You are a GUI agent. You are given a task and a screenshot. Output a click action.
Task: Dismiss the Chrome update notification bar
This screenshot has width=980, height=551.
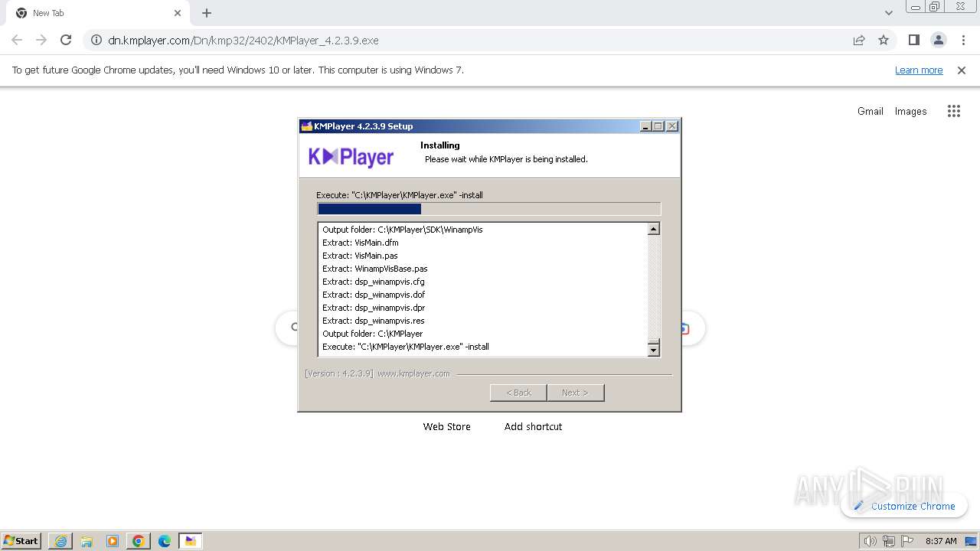962,70
